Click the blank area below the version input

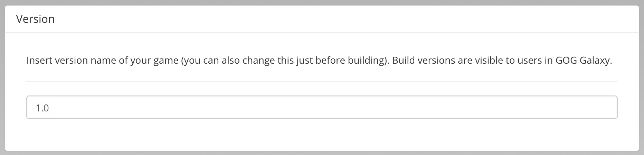click(322, 135)
